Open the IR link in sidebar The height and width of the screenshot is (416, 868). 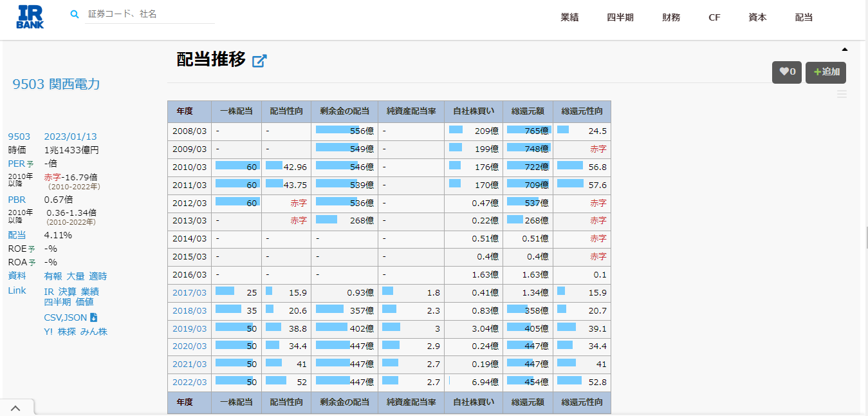tap(49, 292)
